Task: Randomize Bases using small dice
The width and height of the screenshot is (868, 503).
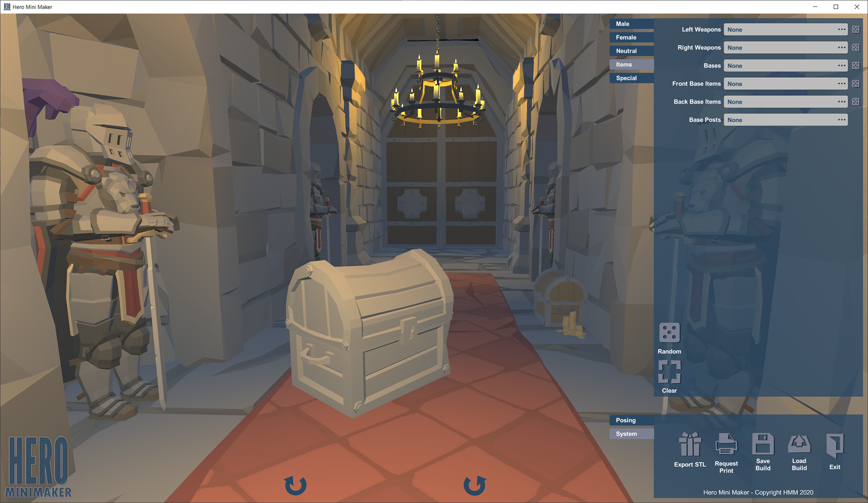Action: [855, 66]
